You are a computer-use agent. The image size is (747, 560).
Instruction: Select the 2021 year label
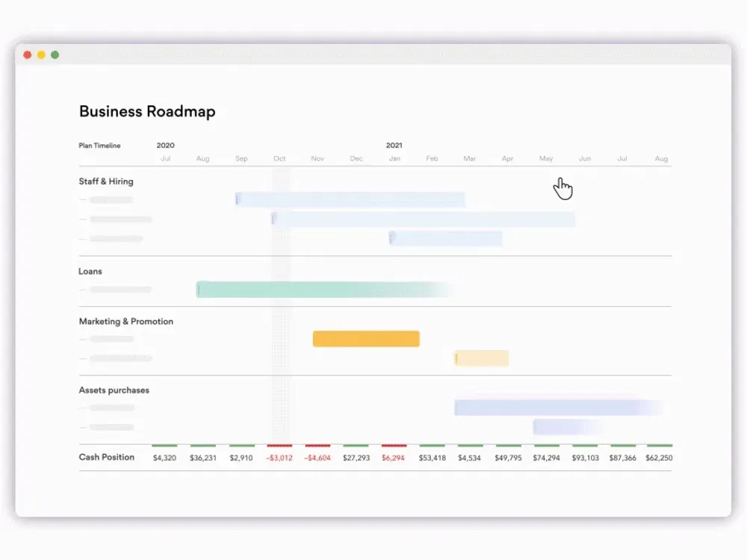click(x=394, y=146)
